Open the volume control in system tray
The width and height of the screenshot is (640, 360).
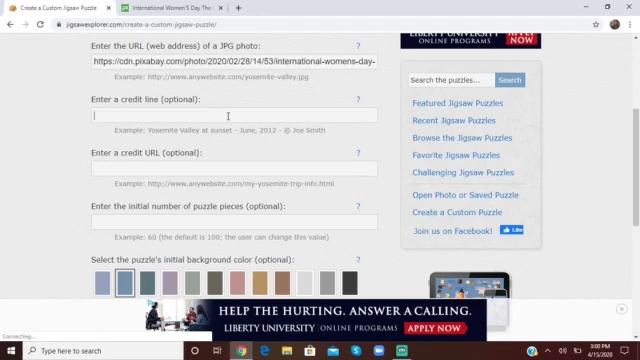(562, 351)
